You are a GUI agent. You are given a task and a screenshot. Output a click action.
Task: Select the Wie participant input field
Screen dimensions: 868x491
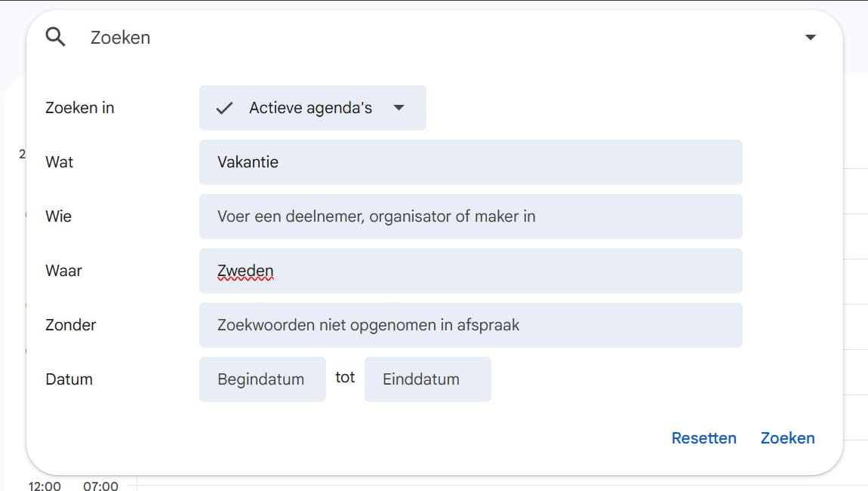[x=470, y=216]
